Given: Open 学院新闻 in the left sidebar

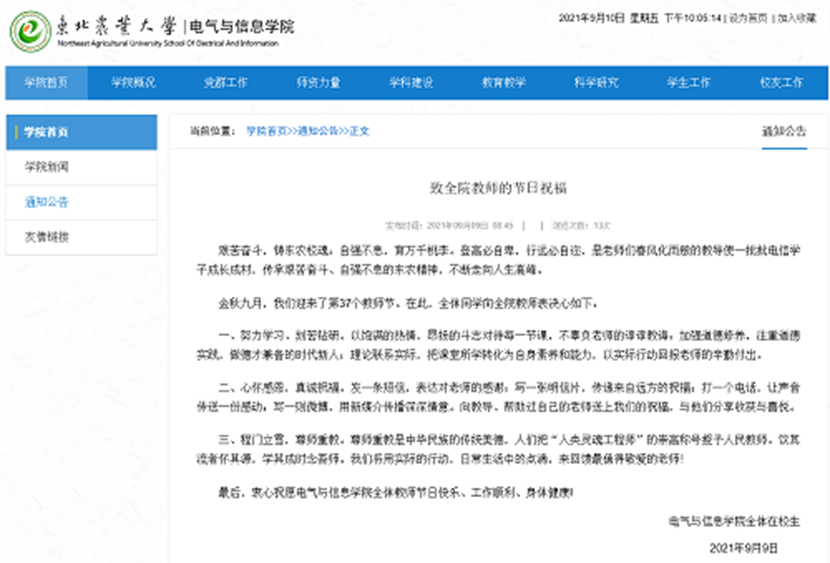Looking at the screenshot, I should (47, 167).
